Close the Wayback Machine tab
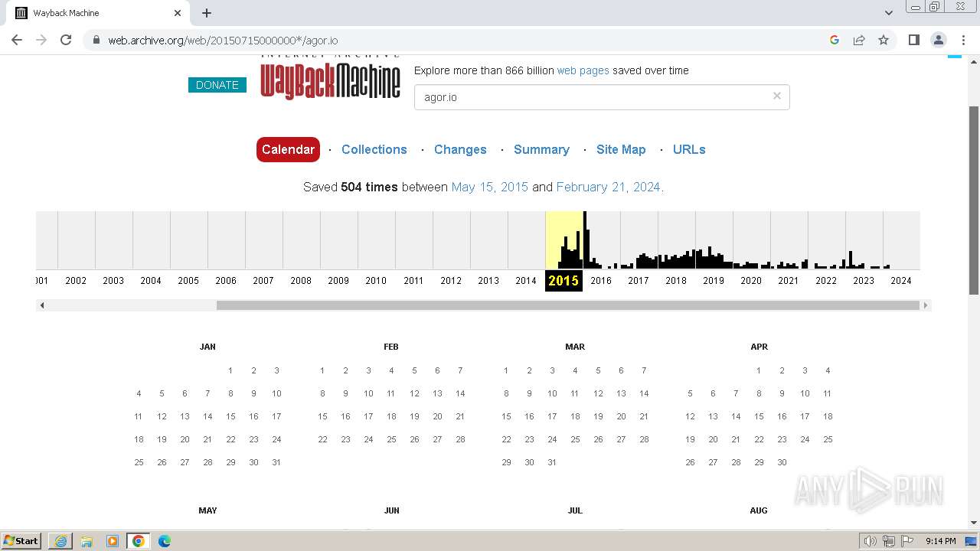Image resolution: width=980 pixels, height=551 pixels. pyautogui.click(x=178, y=13)
